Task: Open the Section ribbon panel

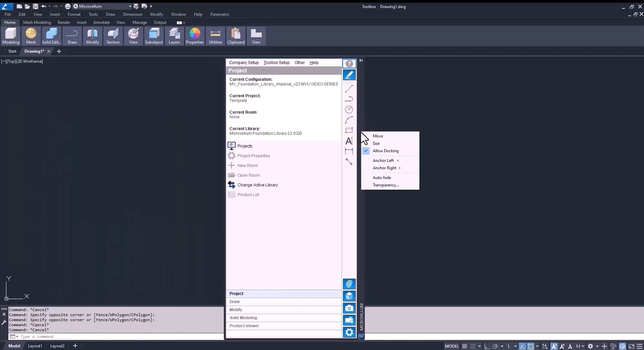Action: coord(113,36)
